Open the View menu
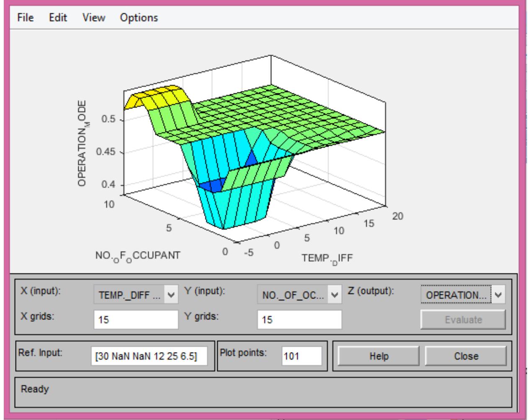The width and height of the screenshot is (530, 420). click(x=94, y=18)
